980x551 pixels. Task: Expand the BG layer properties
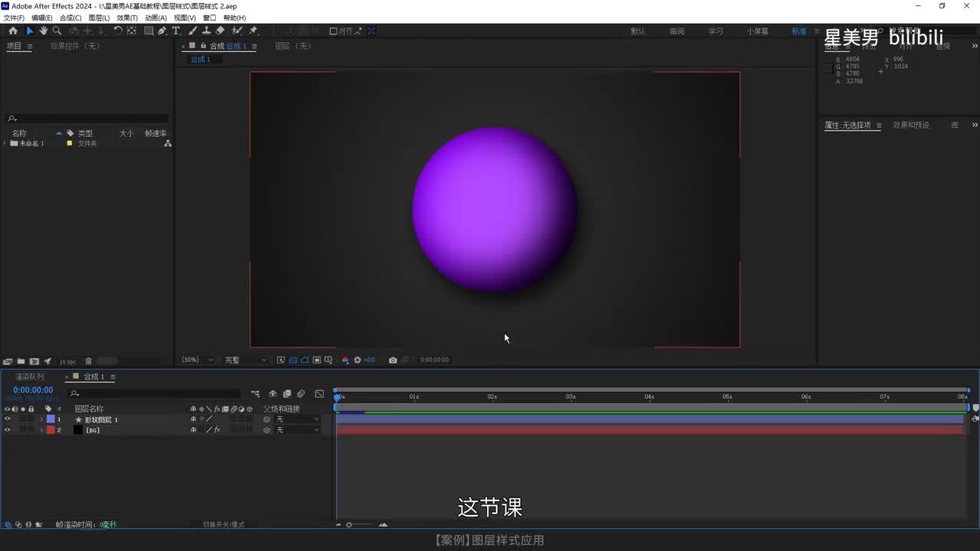41,430
